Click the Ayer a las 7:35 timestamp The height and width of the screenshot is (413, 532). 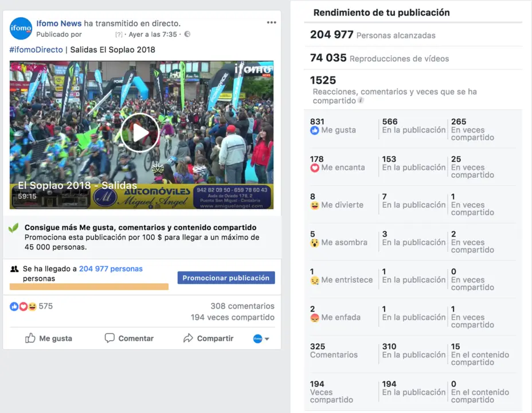click(152, 34)
